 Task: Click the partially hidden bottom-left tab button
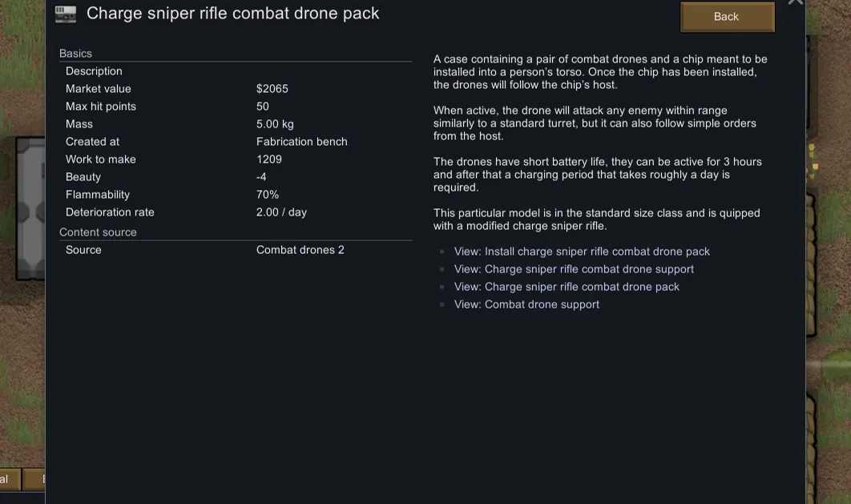pyautogui.click(x=9, y=479)
